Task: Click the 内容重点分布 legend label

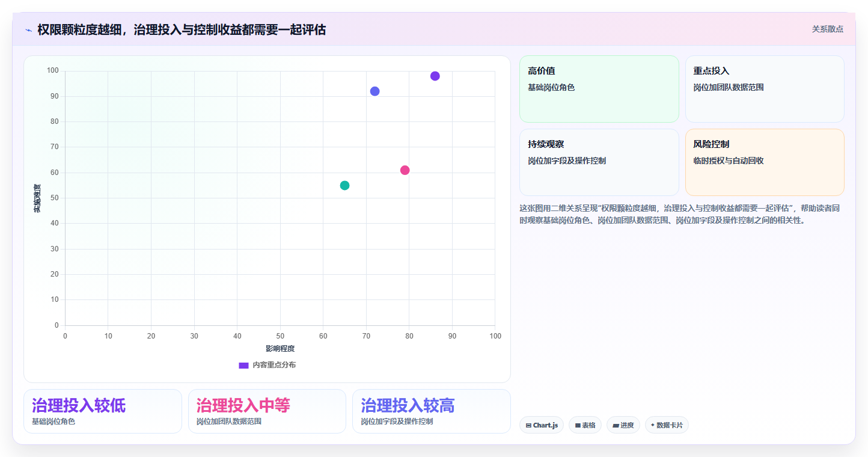Action: [x=274, y=365]
